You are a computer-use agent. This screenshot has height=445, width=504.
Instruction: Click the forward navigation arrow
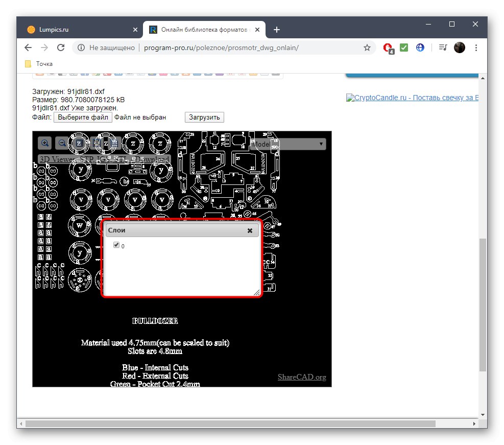tap(44, 48)
